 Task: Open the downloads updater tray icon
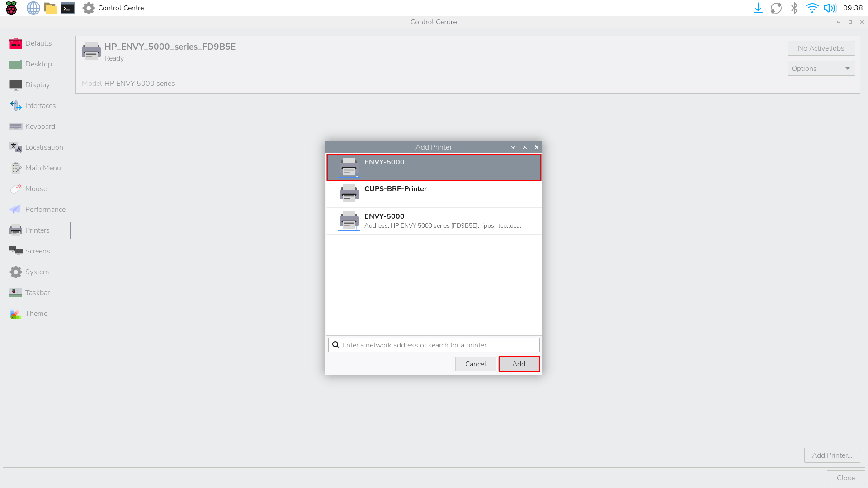click(758, 8)
